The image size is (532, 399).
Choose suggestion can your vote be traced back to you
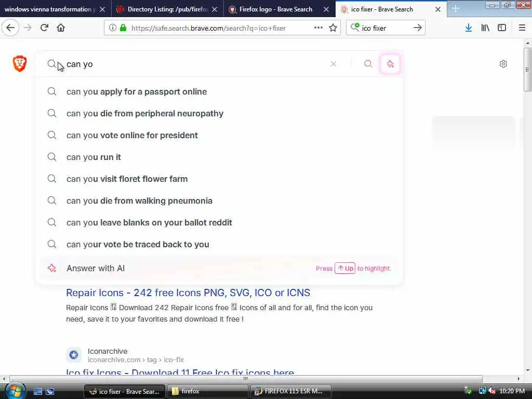[x=219, y=244]
